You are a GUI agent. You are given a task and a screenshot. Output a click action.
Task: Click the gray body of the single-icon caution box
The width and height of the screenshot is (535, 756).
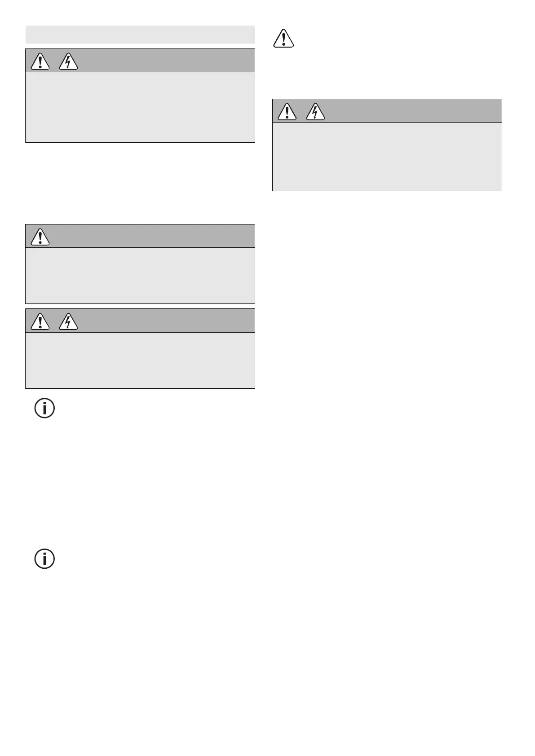(x=140, y=275)
